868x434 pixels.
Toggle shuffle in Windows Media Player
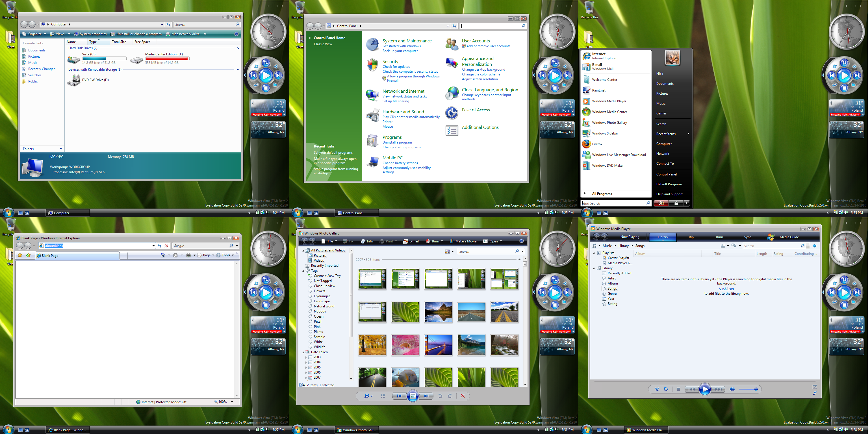pos(657,389)
